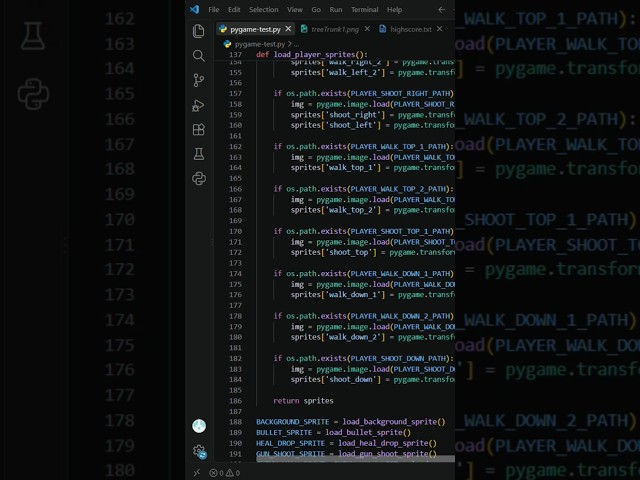This screenshot has height=480, width=640.
Task: Open the View menu
Action: pyautogui.click(x=294, y=9)
